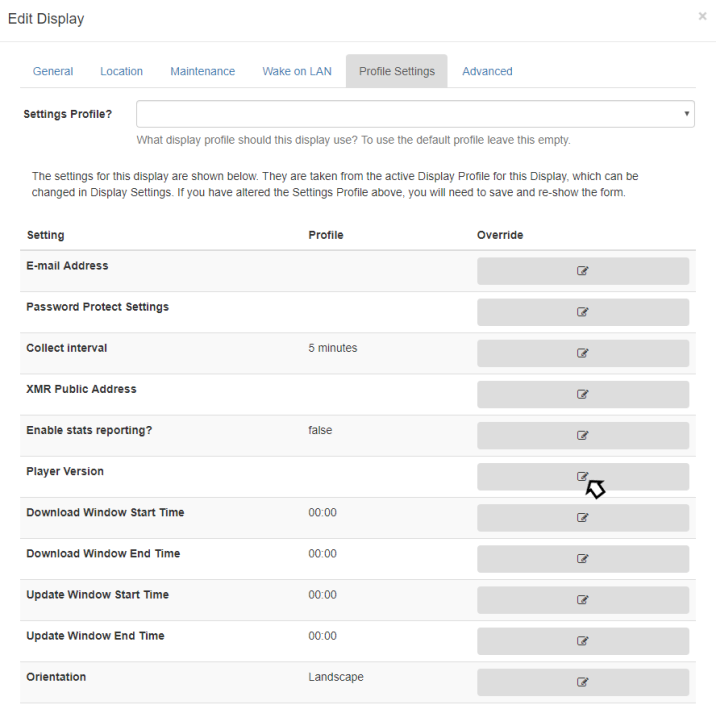This screenshot has height=706, width=716.
Task: Close the Edit Display dialog
Action: (702, 17)
